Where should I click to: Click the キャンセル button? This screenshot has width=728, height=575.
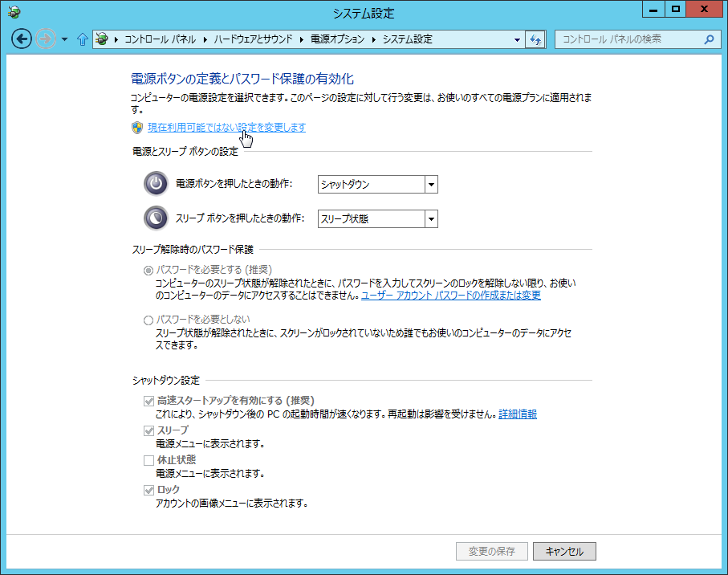[x=564, y=552]
